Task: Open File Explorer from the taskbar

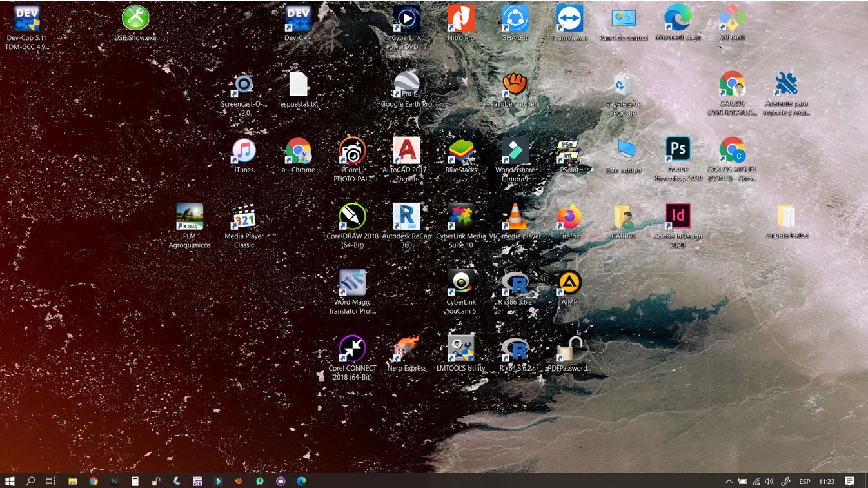Action: click(72, 481)
